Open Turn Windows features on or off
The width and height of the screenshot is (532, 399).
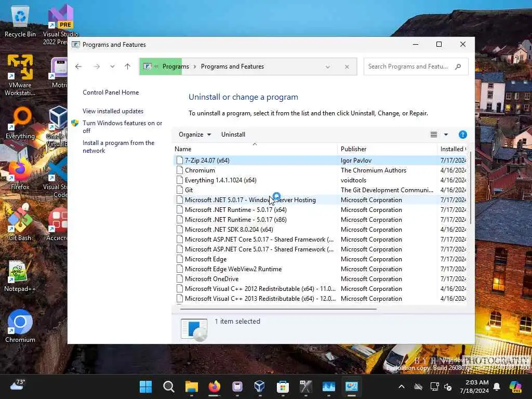122,127
